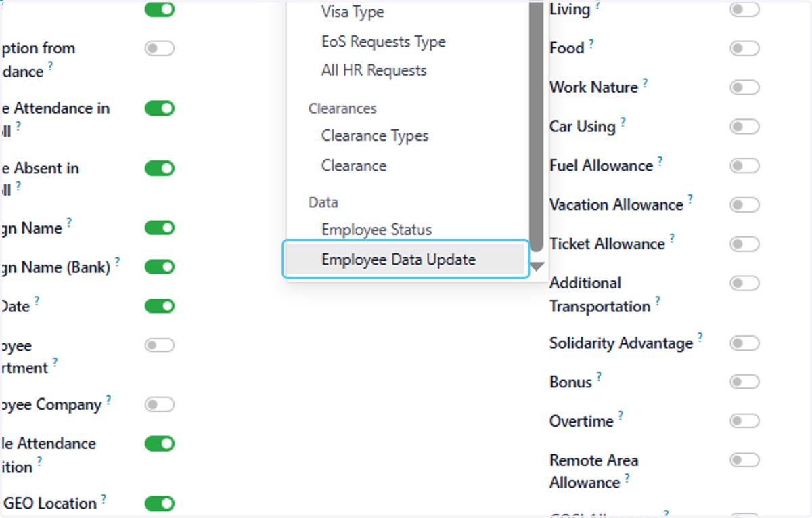Select Employee Data Update menu entry

[x=405, y=259]
